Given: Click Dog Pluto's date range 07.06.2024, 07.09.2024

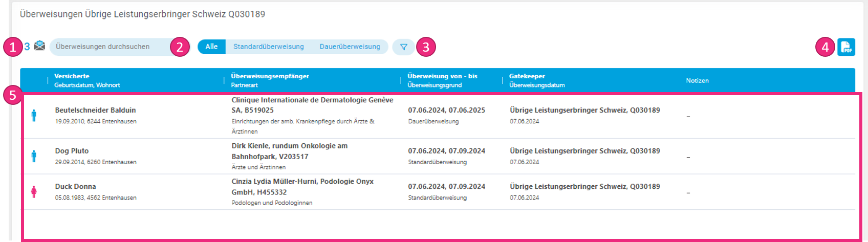Looking at the screenshot, I should pyautogui.click(x=446, y=151).
